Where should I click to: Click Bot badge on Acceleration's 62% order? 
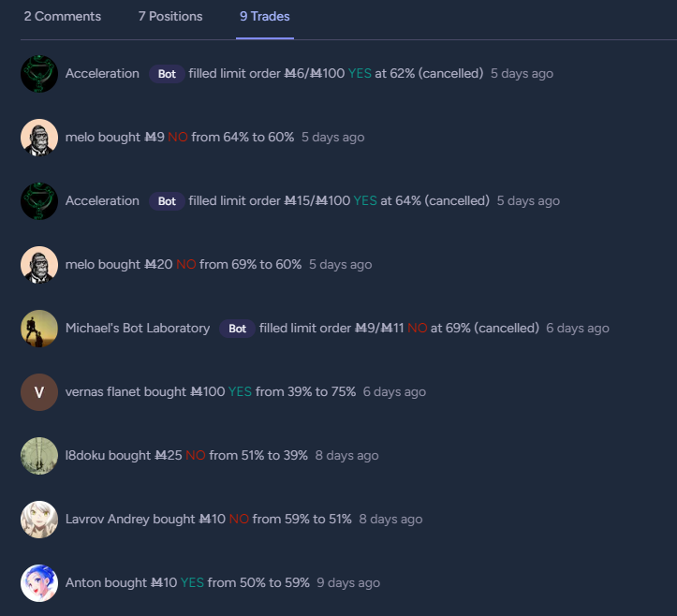(167, 74)
